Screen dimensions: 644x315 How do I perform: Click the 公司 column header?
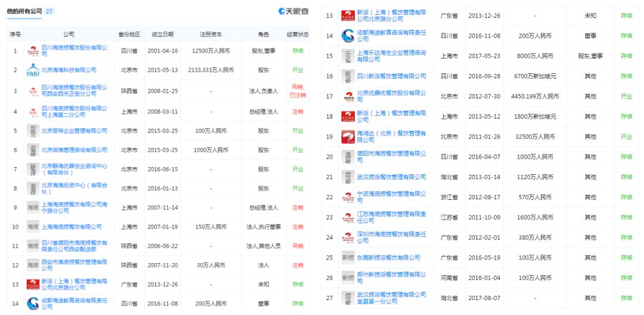[69, 35]
